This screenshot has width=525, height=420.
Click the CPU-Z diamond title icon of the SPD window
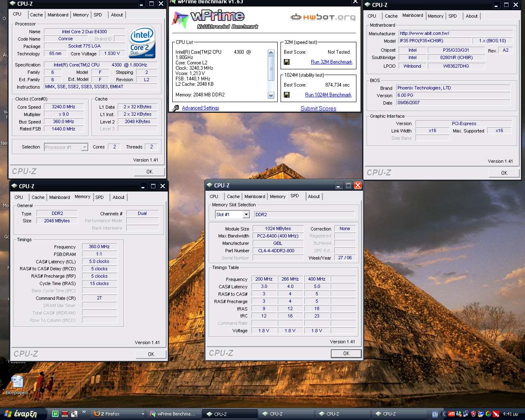pos(210,185)
